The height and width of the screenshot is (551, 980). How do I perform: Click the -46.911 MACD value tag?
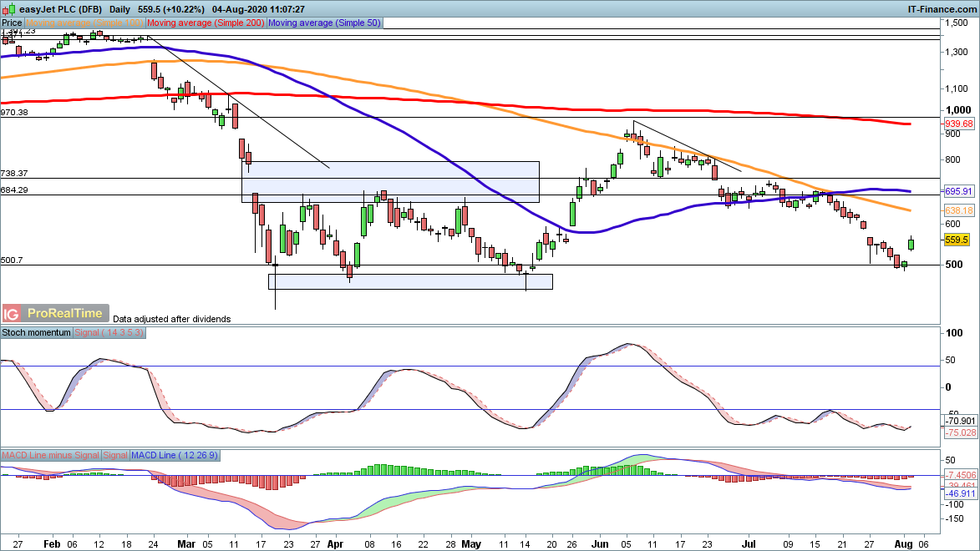(x=959, y=494)
